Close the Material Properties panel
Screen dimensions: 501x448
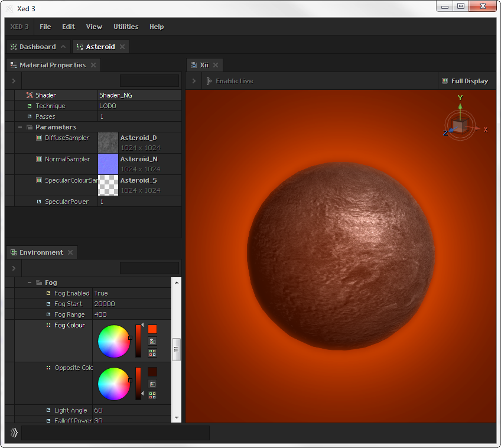(x=93, y=65)
